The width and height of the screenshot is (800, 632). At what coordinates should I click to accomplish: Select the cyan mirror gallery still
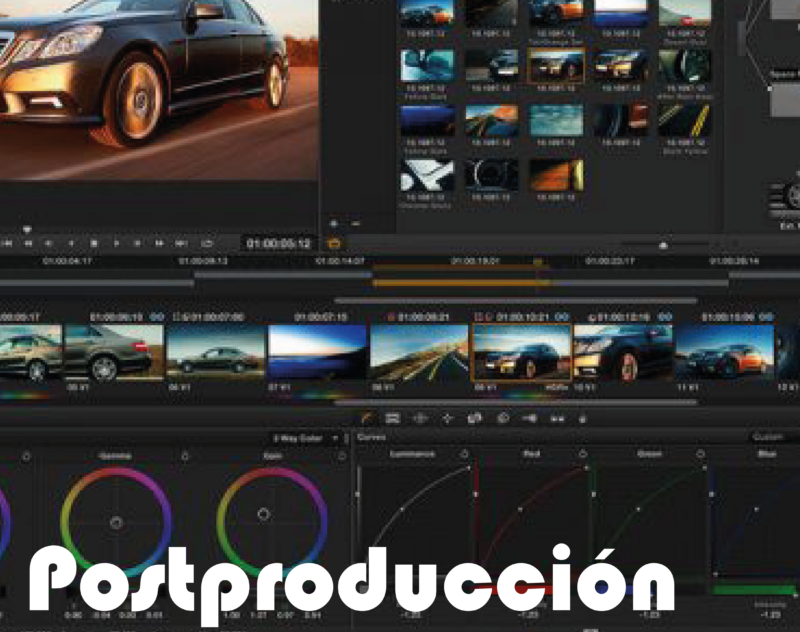427,65
